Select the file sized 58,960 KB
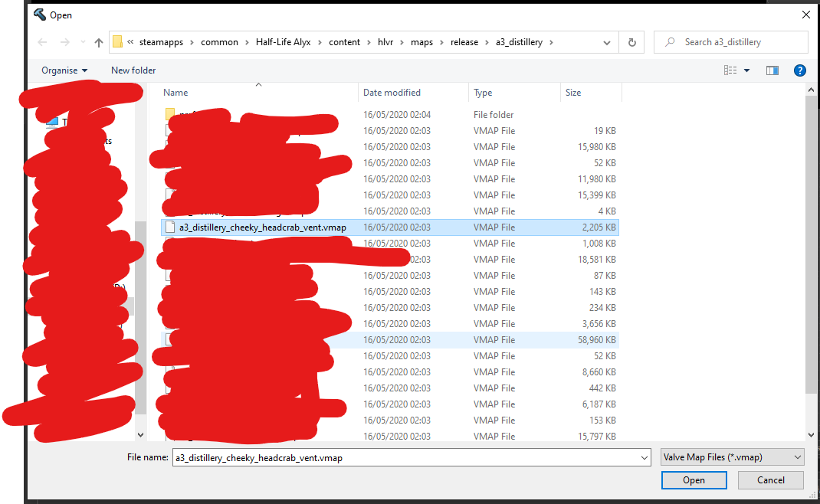Image resolution: width=820 pixels, height=504 pixels. [x=390, y=340]
